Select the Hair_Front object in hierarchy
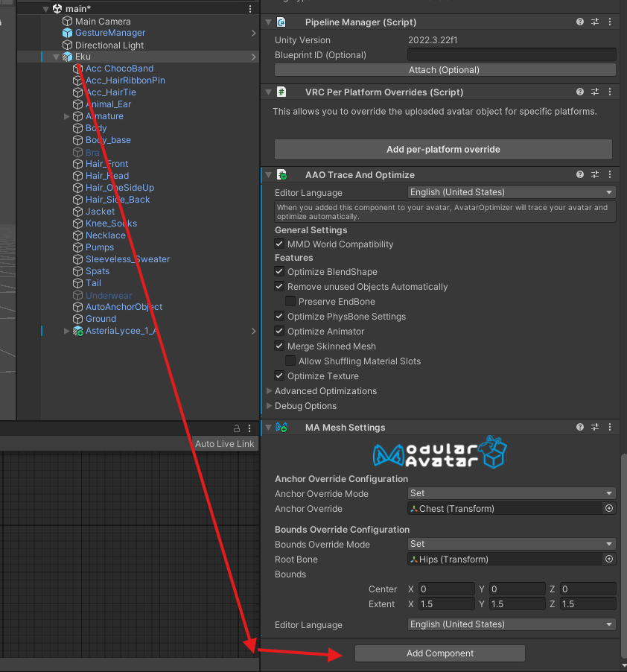Screen dimensions: 627x672 [106, 164]
